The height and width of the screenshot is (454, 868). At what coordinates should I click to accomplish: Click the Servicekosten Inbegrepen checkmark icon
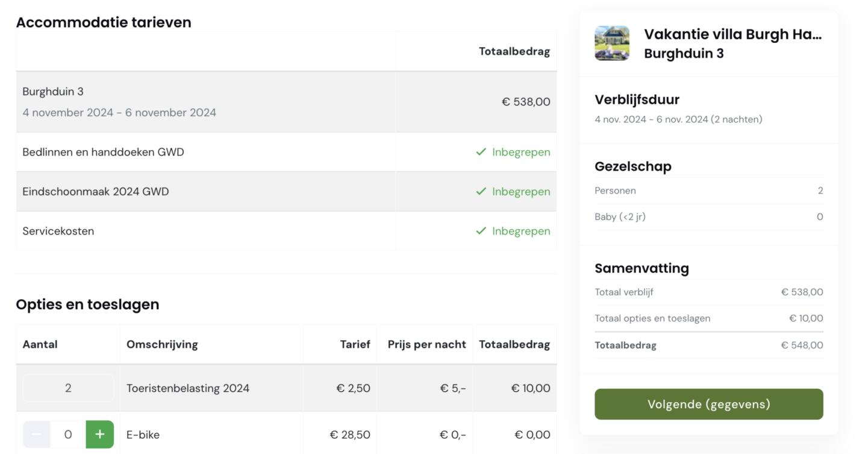481,231
